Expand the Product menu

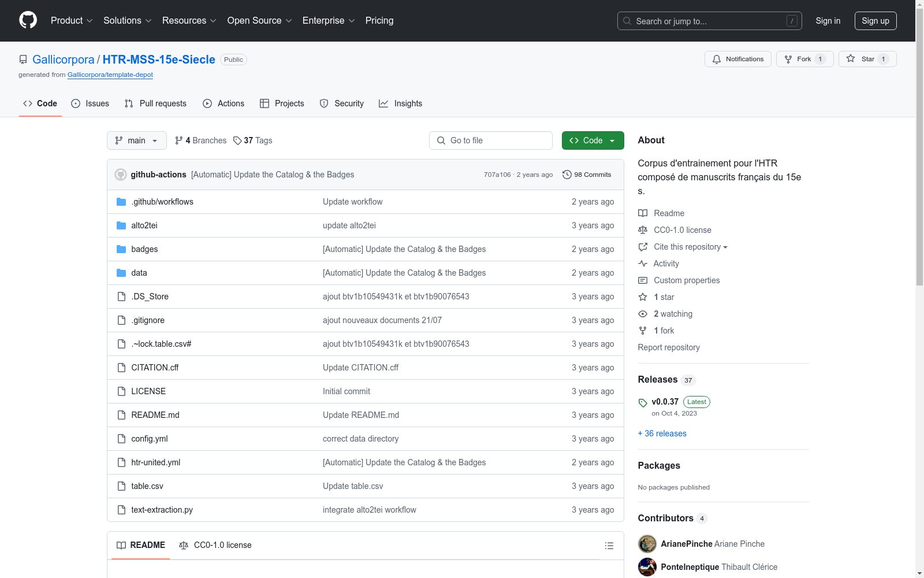[72, 21]
